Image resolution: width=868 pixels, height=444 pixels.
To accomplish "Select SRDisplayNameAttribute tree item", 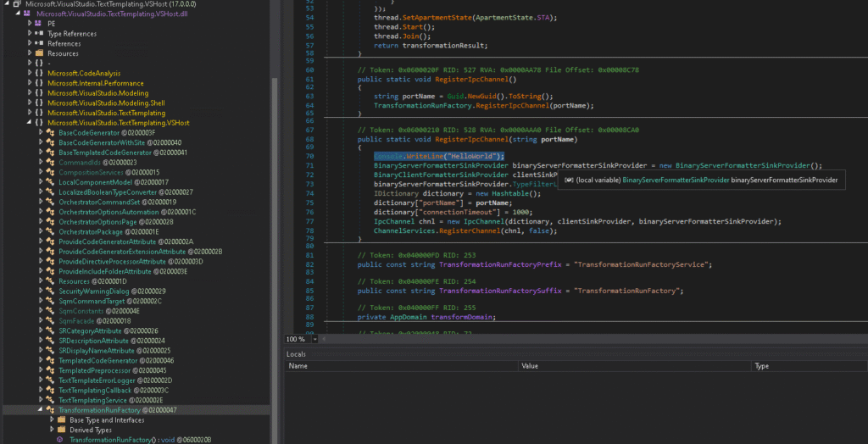I will (114, 351).
